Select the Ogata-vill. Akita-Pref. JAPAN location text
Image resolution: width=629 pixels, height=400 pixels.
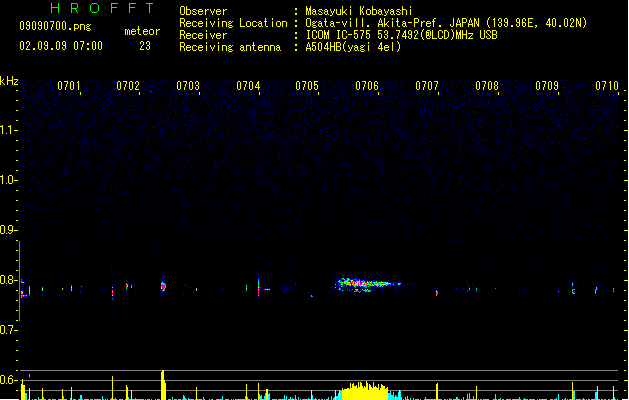click(446, 23)
